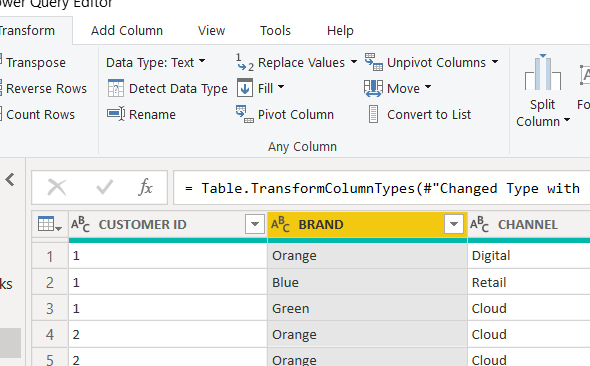This screenshot has height=366, width=590.
Task: Switch to the Add Column tab
Action: click(127, 30)
